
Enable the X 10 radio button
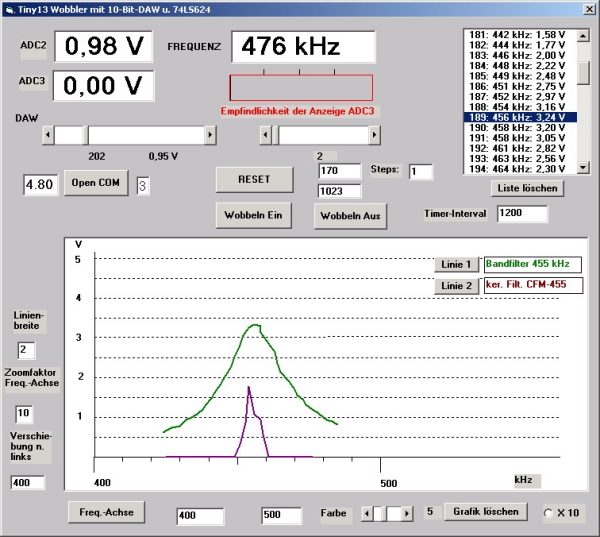[548, 513]
